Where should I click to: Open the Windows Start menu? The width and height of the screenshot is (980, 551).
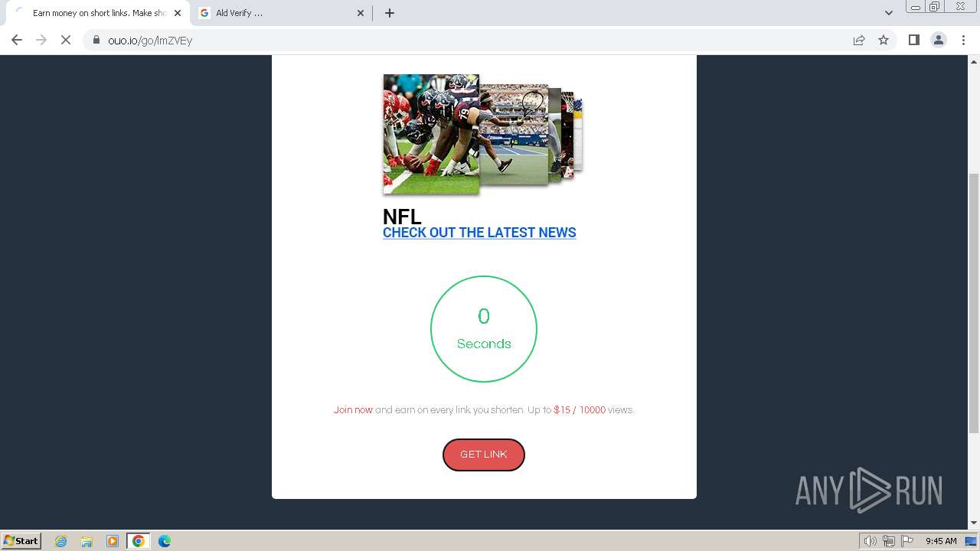[x=21, y=540]
